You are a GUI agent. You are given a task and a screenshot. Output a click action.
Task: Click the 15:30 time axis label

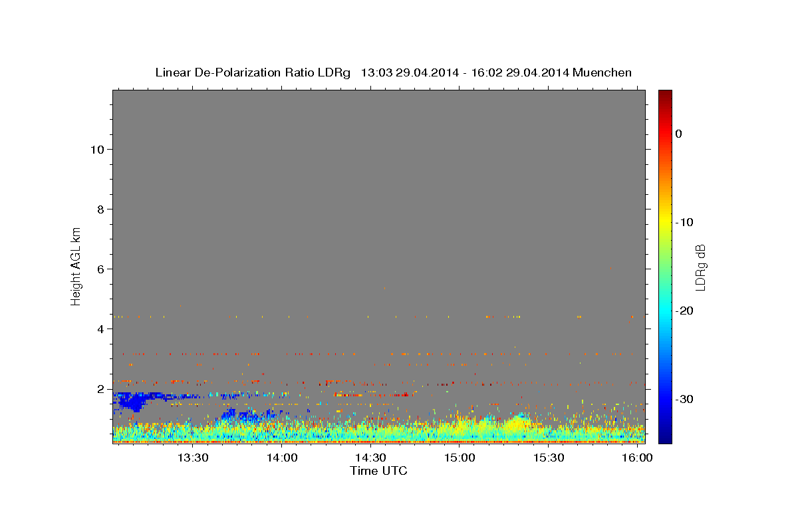pyautogui.click(x=549, y=458)
